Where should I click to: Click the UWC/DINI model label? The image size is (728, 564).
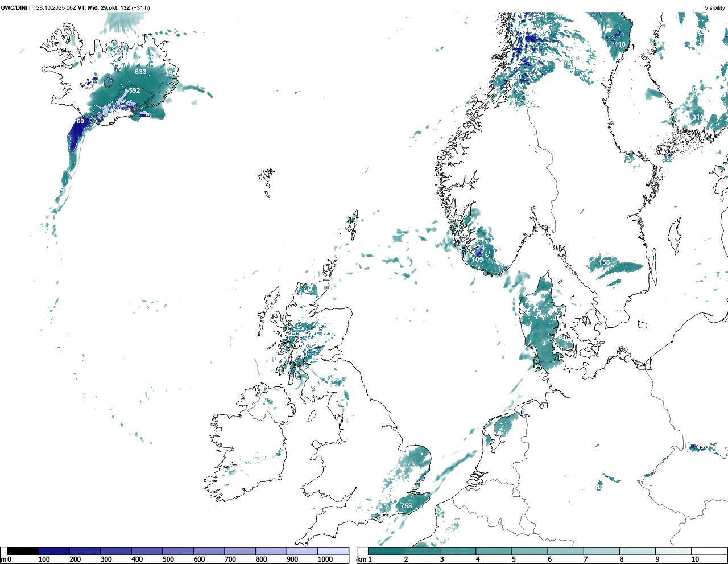14,7
